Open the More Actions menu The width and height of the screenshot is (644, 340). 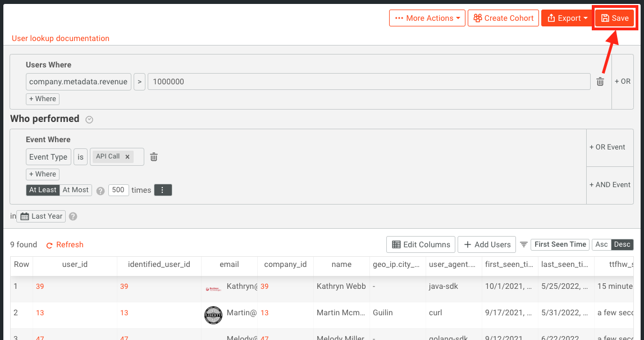[x=427, y=18]
